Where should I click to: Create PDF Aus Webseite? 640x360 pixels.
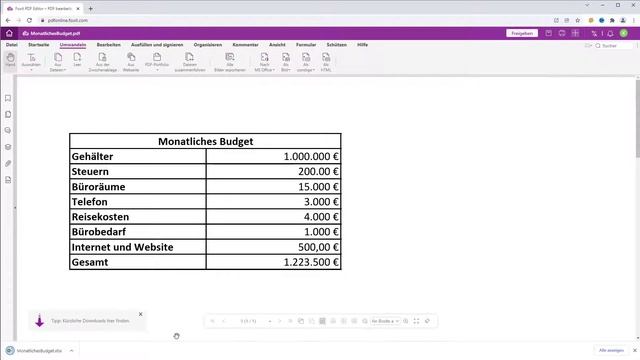(x=131, y=62)
